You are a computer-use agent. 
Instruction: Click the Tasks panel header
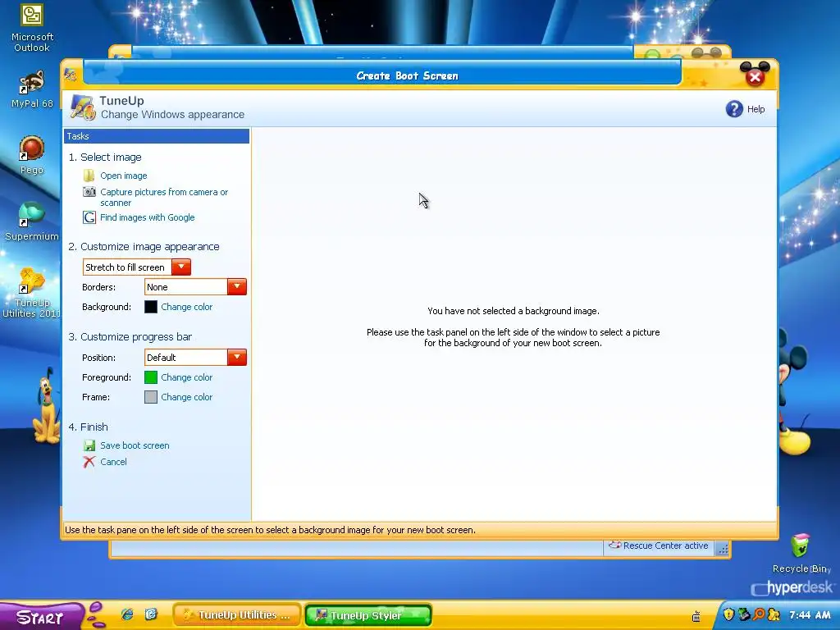pos(157,136)
